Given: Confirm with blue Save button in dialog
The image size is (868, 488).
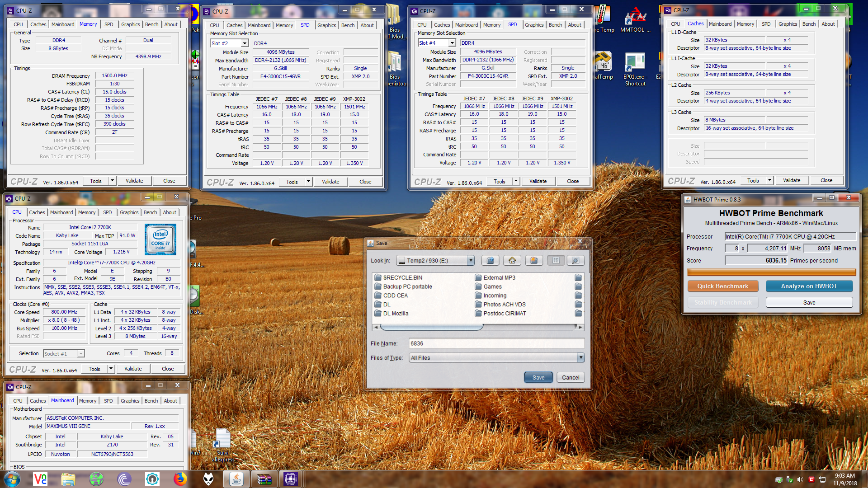Looking at the screenshot, I should pos(538,378).
